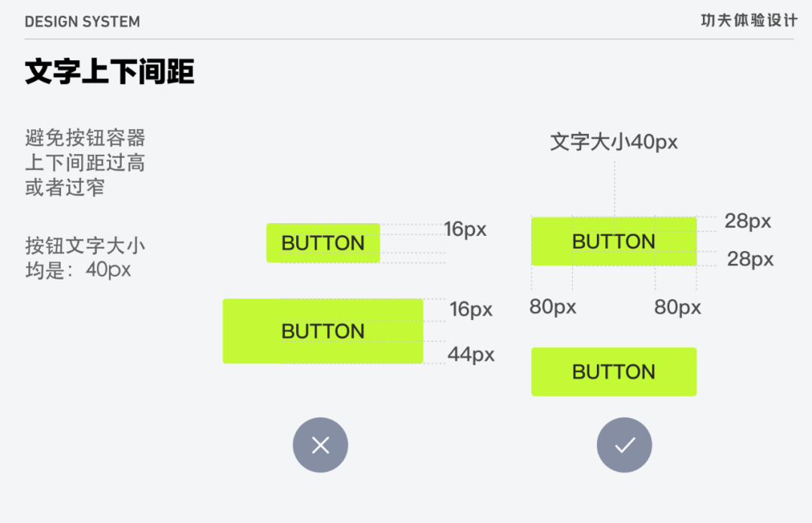Click the DESIGN SYSTEM header text
This screenshot has width=812, height=523.
(83, 22)
